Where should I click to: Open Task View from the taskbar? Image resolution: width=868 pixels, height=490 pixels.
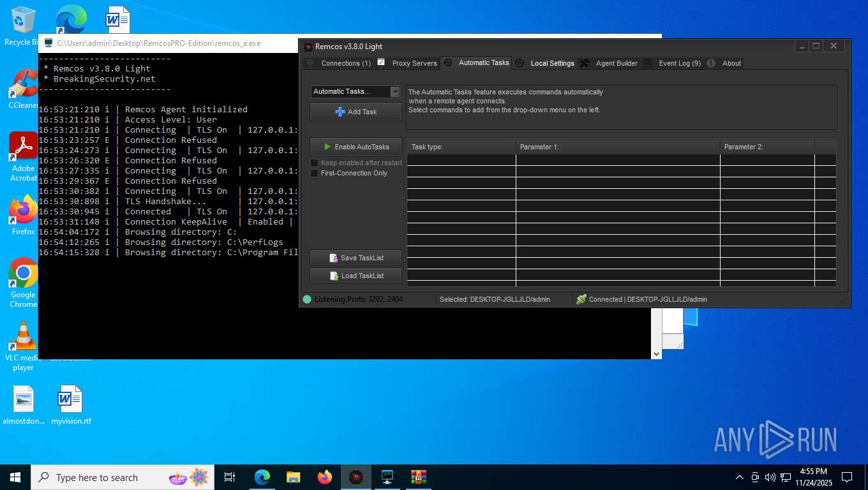tap(230, 477)
